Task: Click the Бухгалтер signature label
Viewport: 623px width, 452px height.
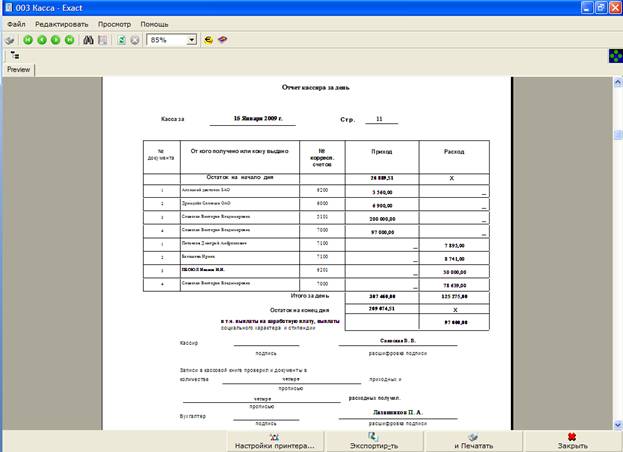Action: click(x=193, y=416)
